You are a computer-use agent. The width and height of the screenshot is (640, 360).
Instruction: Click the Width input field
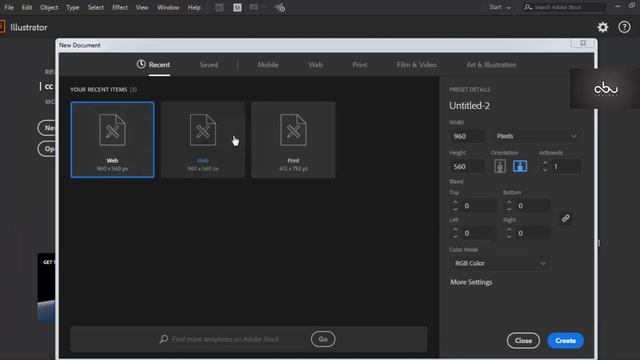tap(467, 136)
